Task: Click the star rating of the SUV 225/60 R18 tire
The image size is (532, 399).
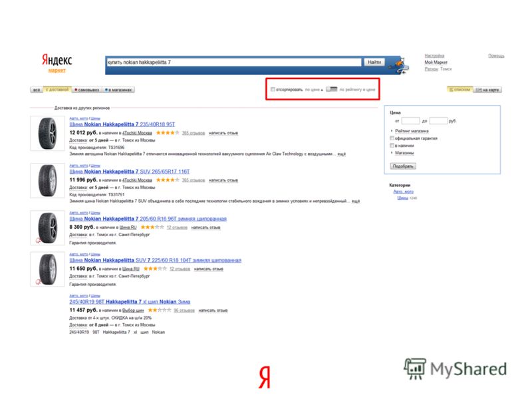Action: pyautogui.click(x=155, y=269)
